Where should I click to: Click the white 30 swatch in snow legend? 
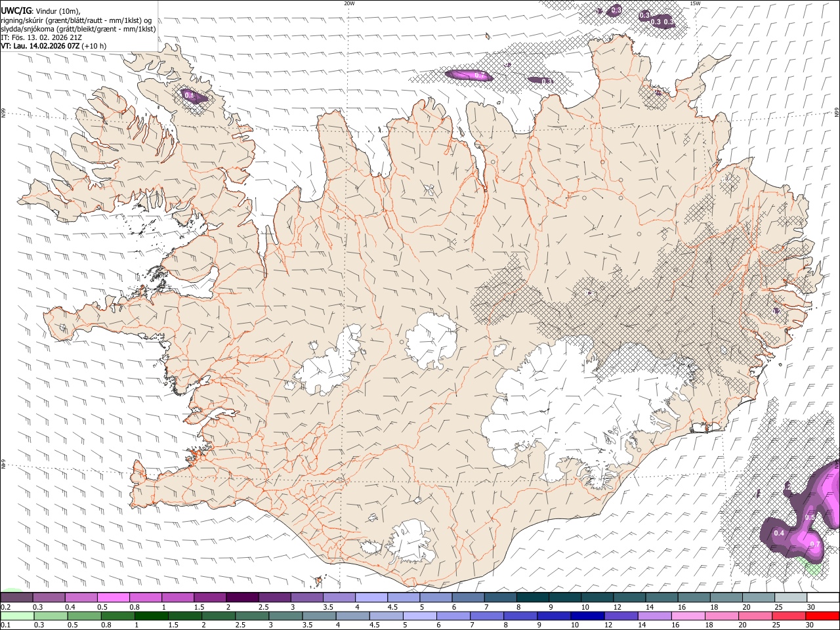[823, 597]
